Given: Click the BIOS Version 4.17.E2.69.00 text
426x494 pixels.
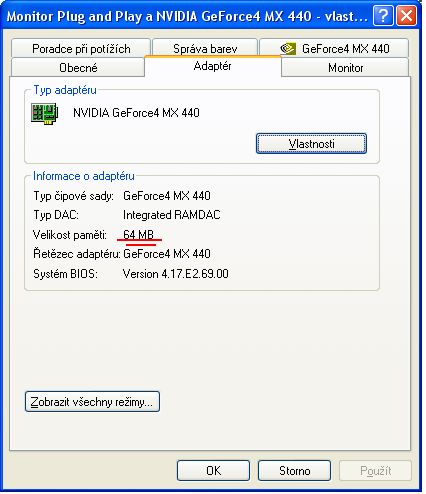Looking at the screenshot, I should coord(176,274).
